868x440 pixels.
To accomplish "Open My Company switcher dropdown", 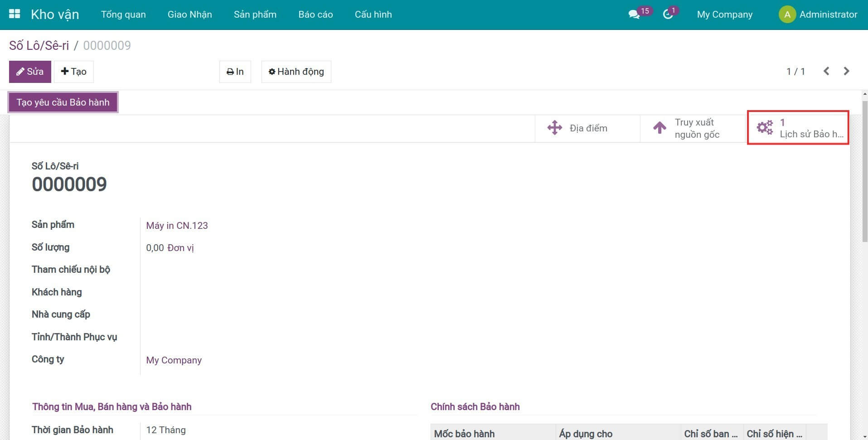I will tap(724, 15).
